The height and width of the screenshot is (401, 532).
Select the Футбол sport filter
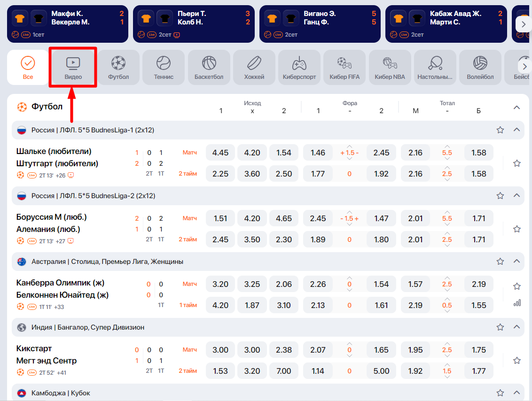118,67
